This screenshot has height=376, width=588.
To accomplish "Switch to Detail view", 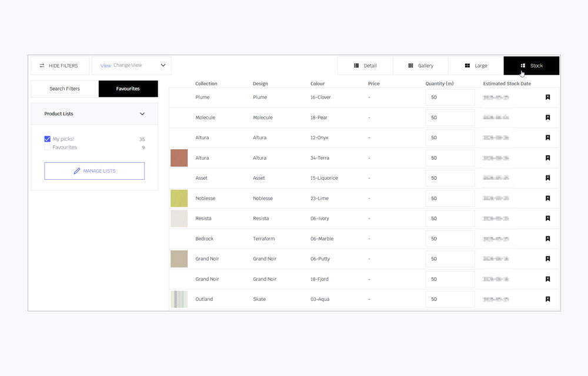I will (365, 66).
